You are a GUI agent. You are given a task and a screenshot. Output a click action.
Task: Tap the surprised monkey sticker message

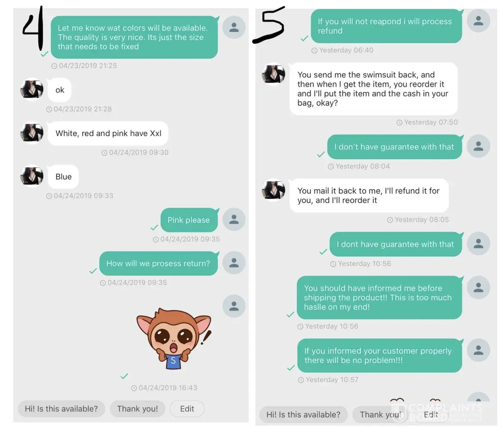tap(174, 338)
